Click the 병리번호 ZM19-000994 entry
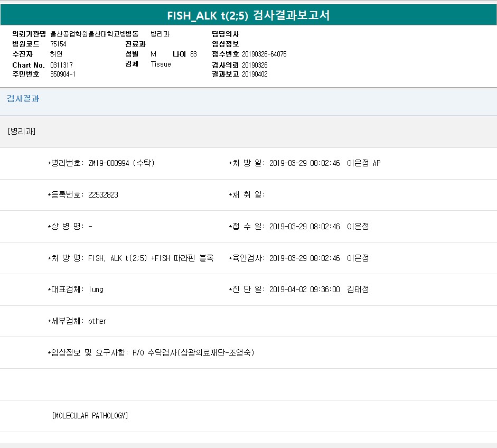This screenshot has height=448, width=497. point(121,163)
